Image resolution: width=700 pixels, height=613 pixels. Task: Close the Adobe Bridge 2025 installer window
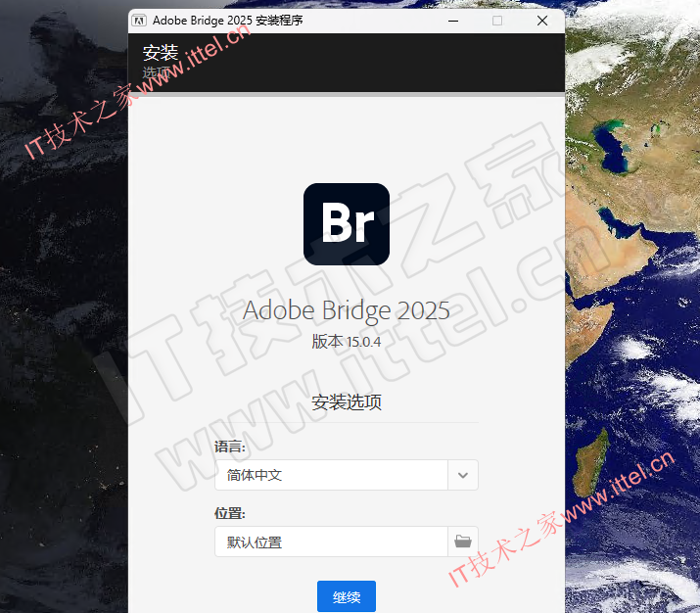point(542,21)
